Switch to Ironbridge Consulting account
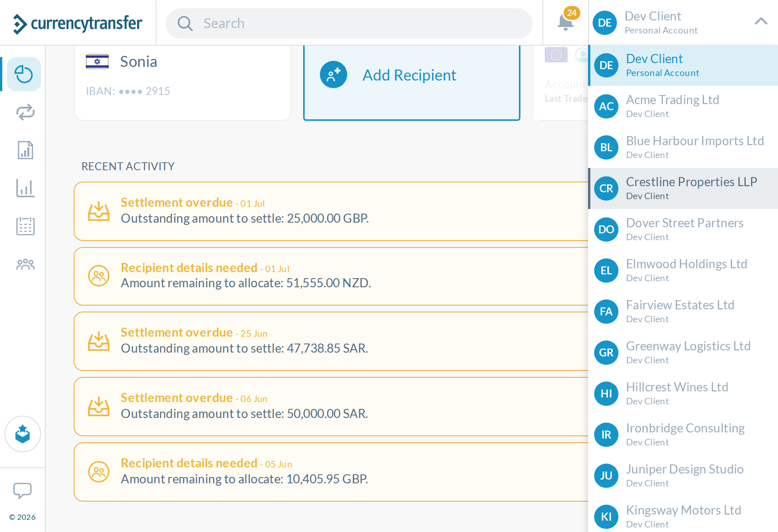The image size is (778, 532). click(683, 435)
